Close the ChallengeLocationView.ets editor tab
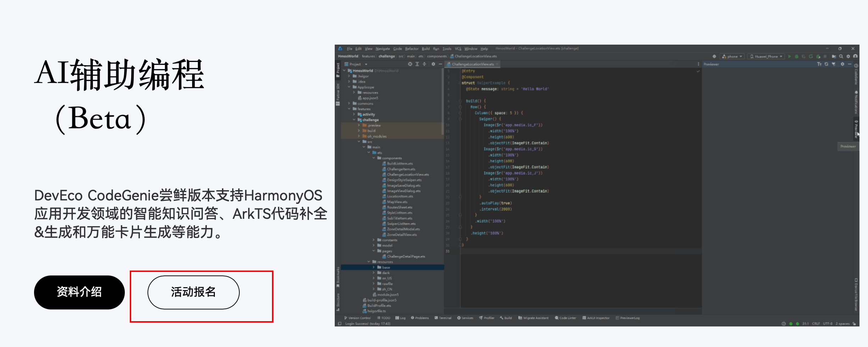This screenshot has width=868, height=347. pyautogui.click(x=497, y=64)
